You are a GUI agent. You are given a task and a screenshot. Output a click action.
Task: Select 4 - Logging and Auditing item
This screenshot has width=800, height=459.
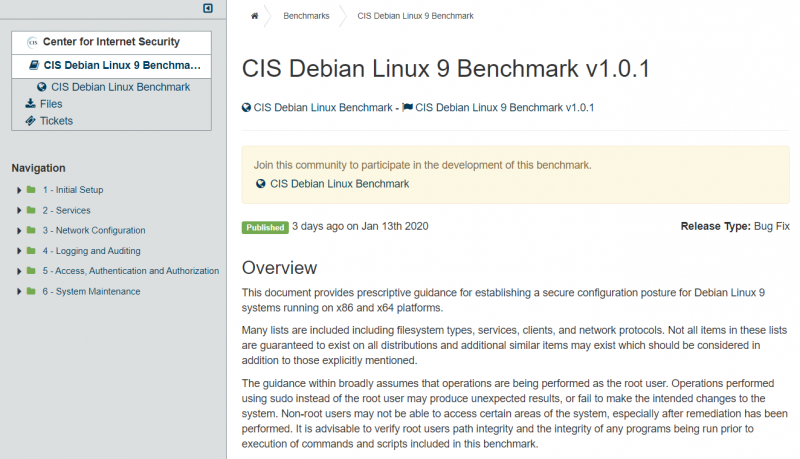(x=91, y=251)
